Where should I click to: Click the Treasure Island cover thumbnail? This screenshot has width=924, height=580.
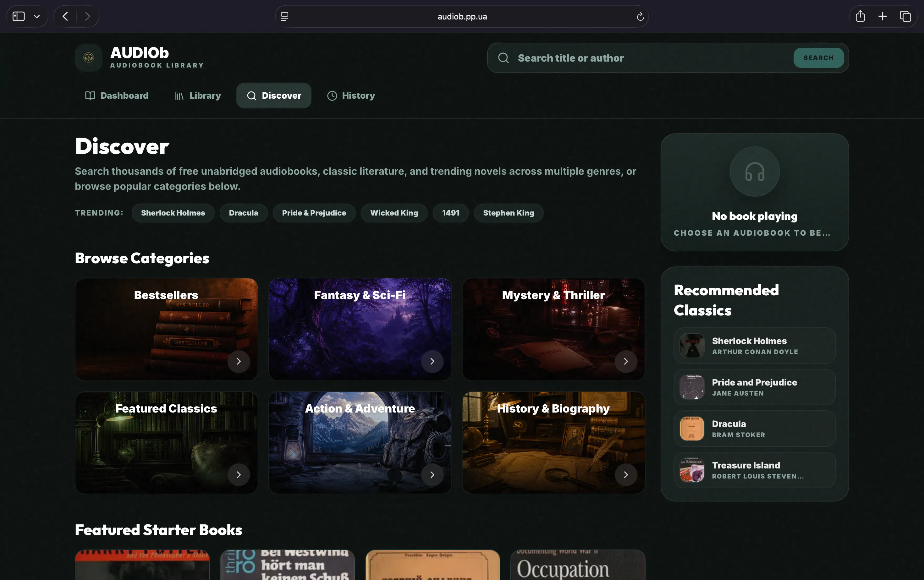[x=692, y=470]
